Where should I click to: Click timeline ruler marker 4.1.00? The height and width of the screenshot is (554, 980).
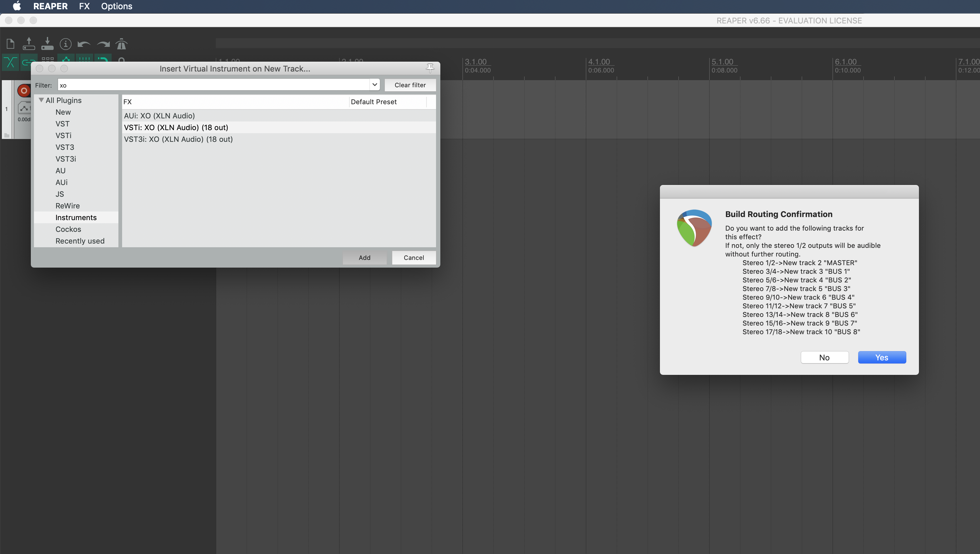(x=599, y=62)
